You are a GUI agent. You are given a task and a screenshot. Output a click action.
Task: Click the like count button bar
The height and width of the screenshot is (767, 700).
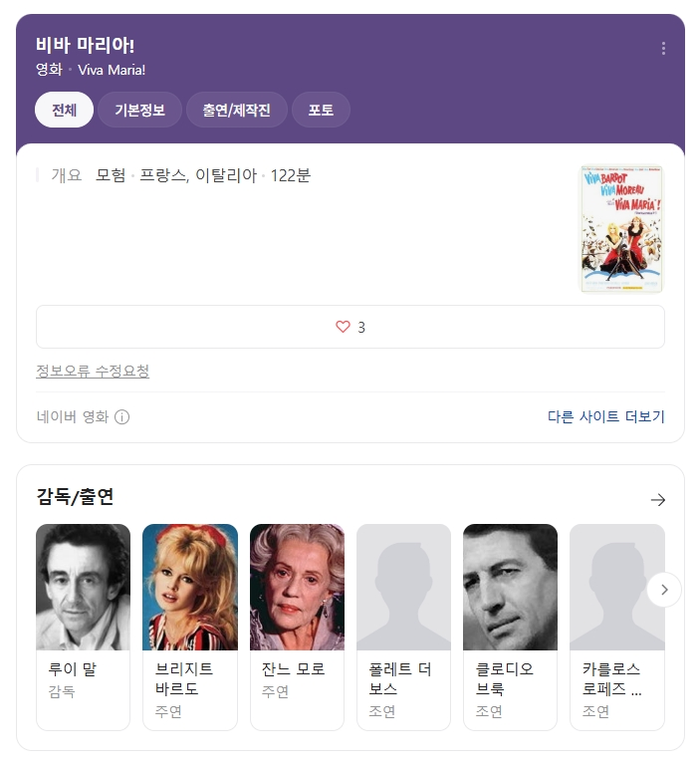tap(350, 327)
